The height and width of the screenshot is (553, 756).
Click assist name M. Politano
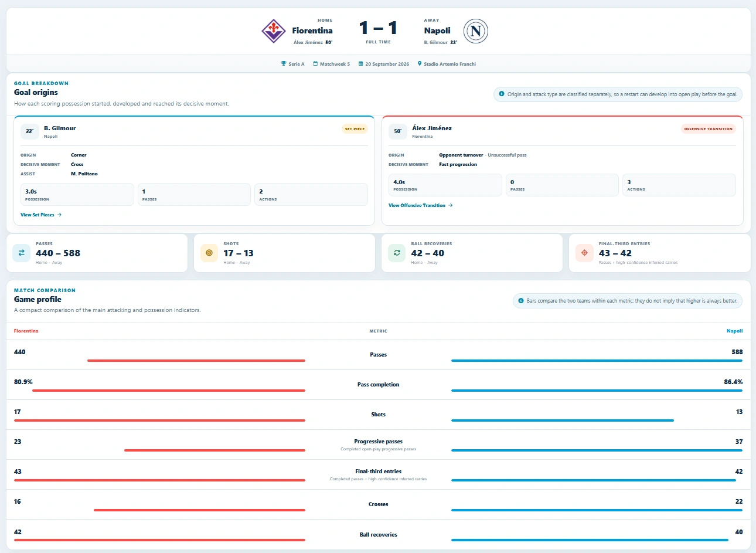point(84,174)
